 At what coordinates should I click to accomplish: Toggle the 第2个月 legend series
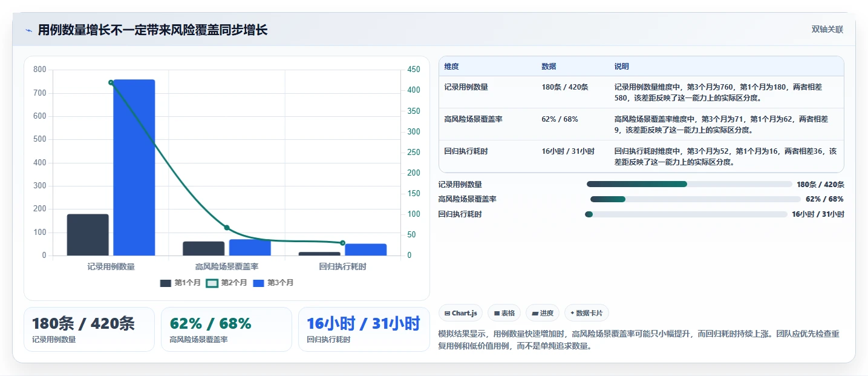click(227, 283)
